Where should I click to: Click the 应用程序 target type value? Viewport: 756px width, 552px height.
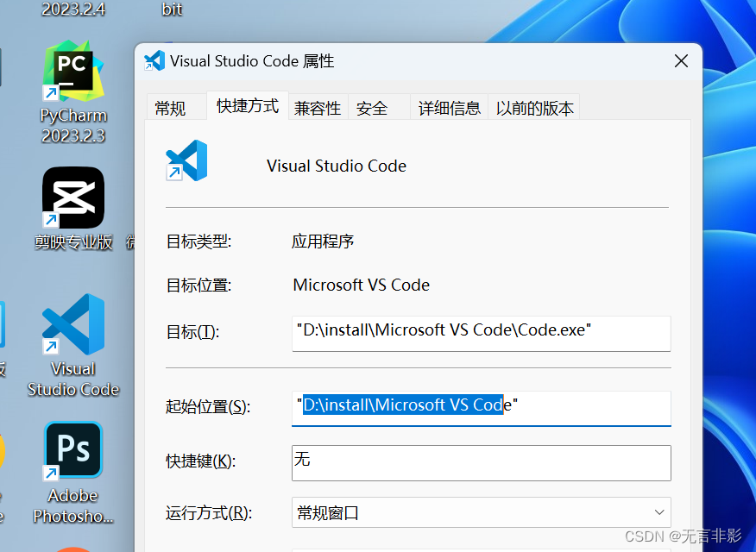coord(323,241)
